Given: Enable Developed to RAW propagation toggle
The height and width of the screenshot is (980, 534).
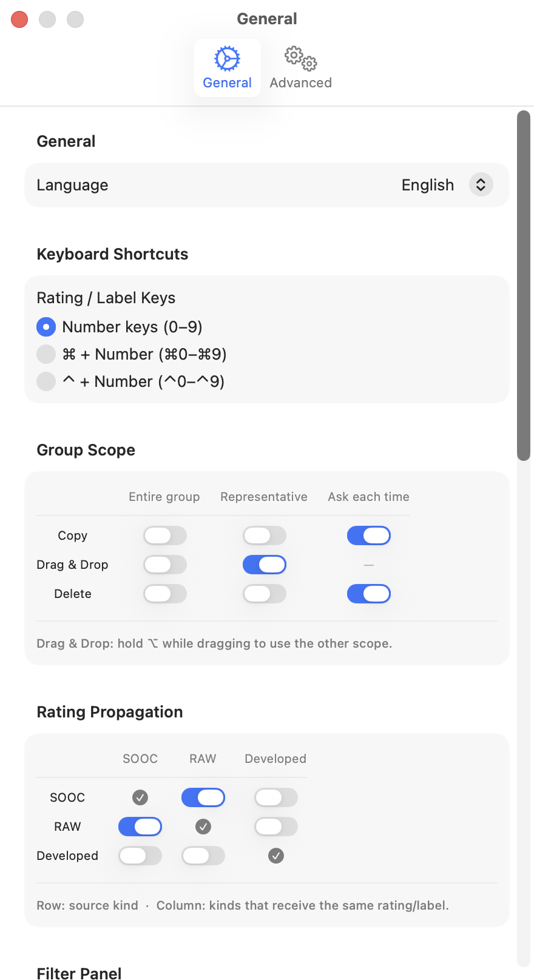Looking at the screenshot, I should pyautogui.click(x=203, y=856).
